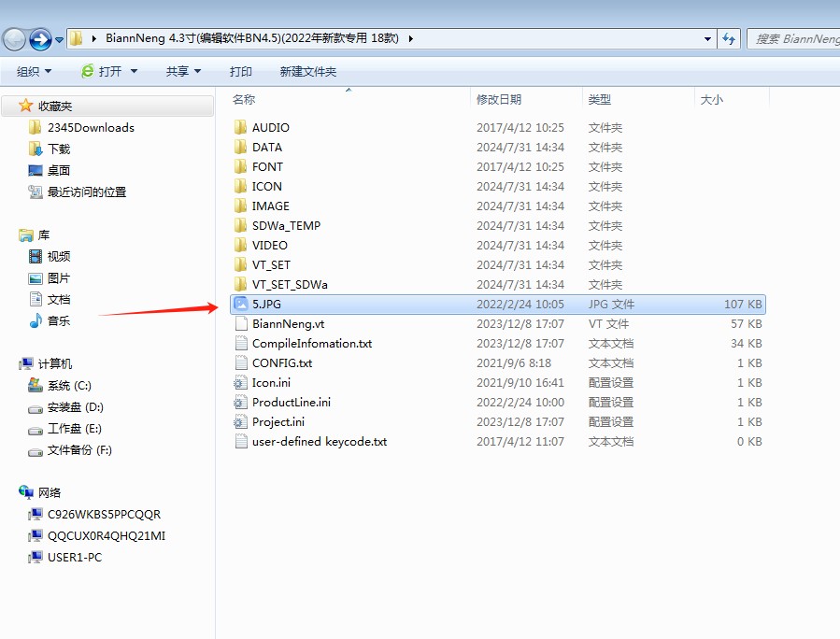Select the IMAGE folder icon
Viewport: 840px width, 639px height.
click(x=240, y=206)
